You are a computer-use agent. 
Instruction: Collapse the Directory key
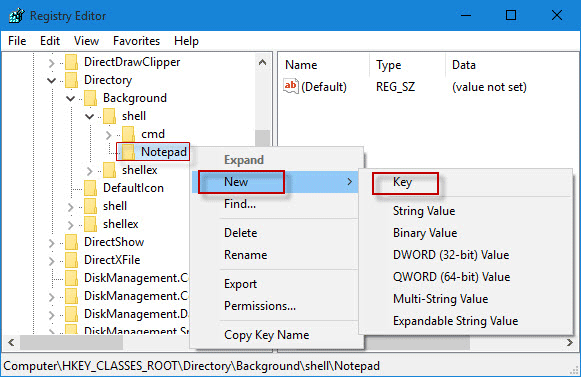52,80
